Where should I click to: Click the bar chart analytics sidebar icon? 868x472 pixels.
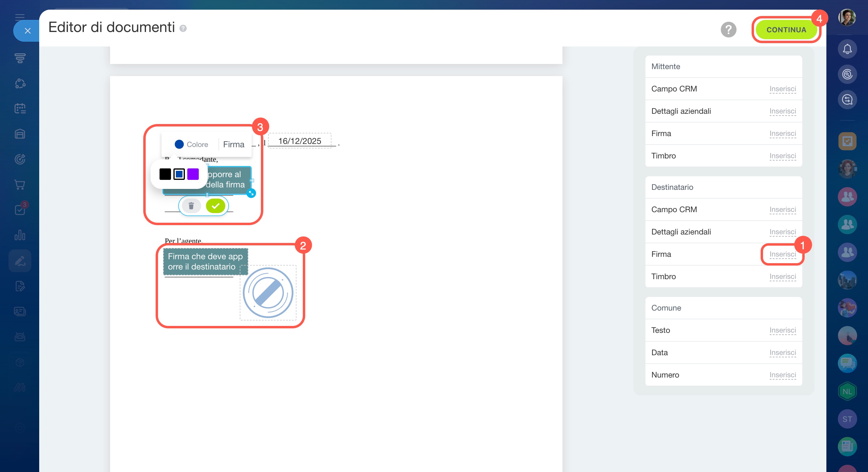(x=20, y=235)
